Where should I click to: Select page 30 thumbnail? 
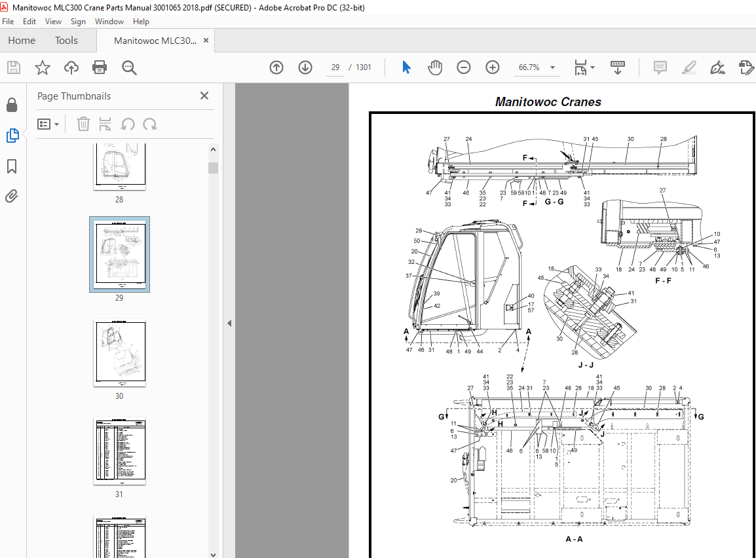pos(120,353)
